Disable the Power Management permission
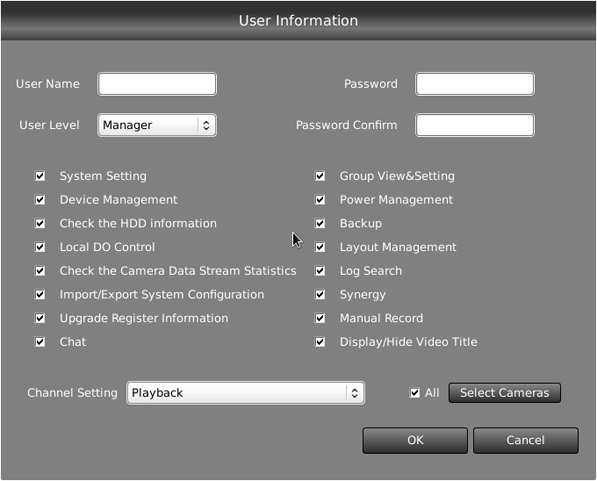The width and height of the screenshot is (597, 481). click(x=320, y=200)
